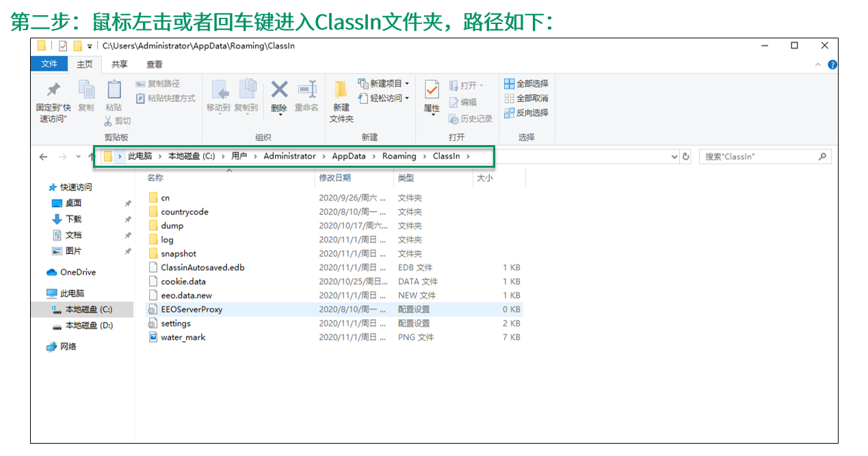Click the Refresh button by the address bar

coord(686,157)
